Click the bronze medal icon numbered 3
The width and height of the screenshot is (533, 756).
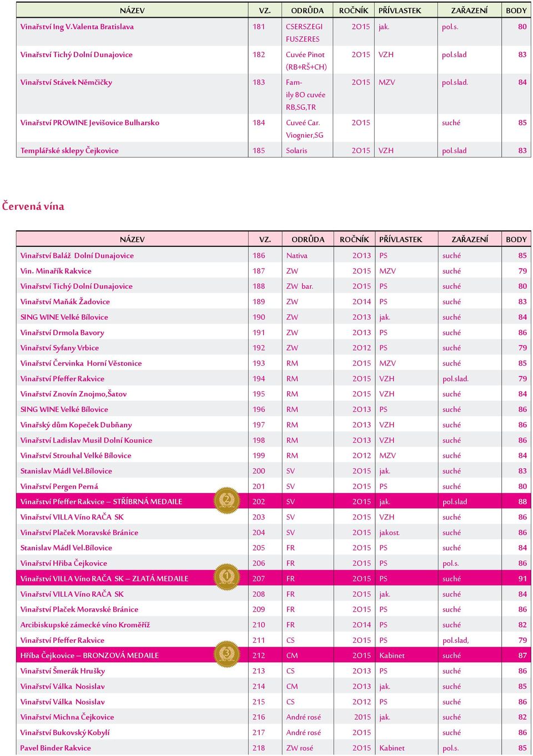pos(227,654)
